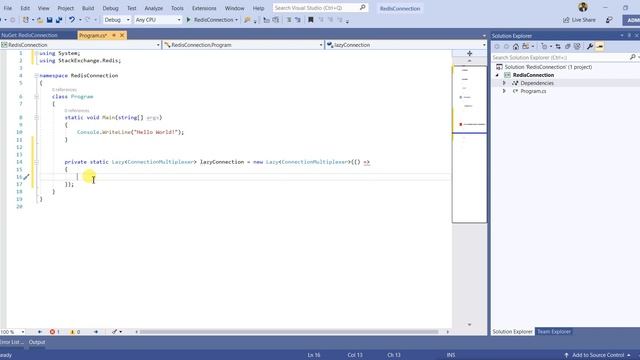Open the Analyze menu
Viewport: 640px width, 360px height.
(x=153, y=8)
